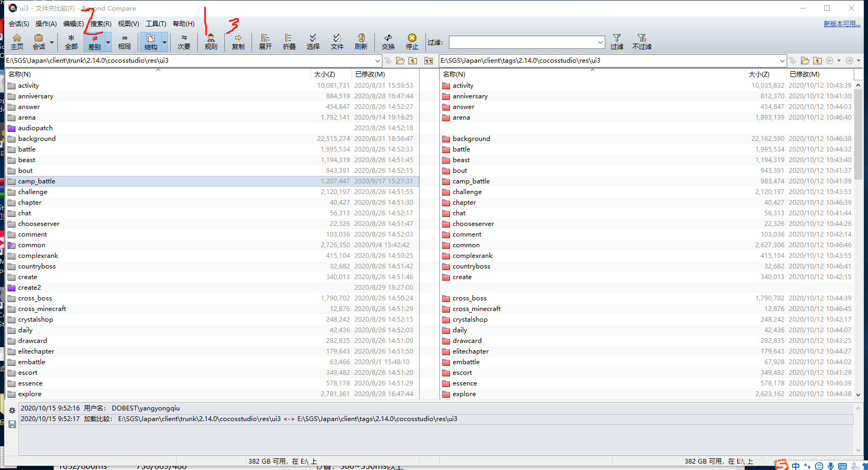The width and height of the screenshot is (868, 470).
Task: Sort right pane by 大小(Z) header
Action: point(766,74)
